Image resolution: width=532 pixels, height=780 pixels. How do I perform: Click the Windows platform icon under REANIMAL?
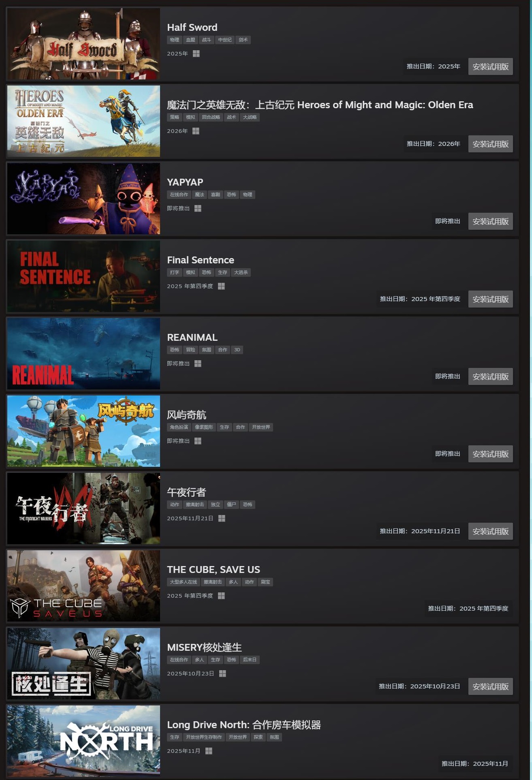pyautogui.click(x=198, y=363)
